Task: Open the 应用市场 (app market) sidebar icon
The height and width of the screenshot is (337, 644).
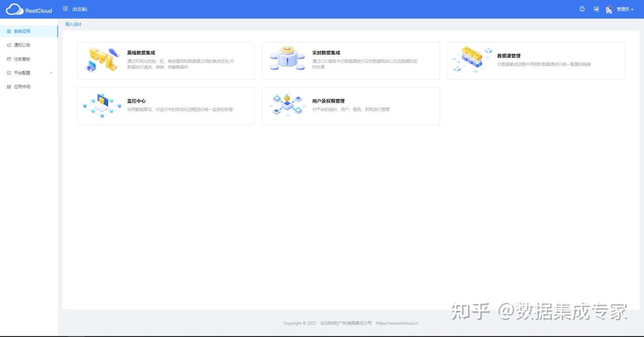Action: click(9, 86)
